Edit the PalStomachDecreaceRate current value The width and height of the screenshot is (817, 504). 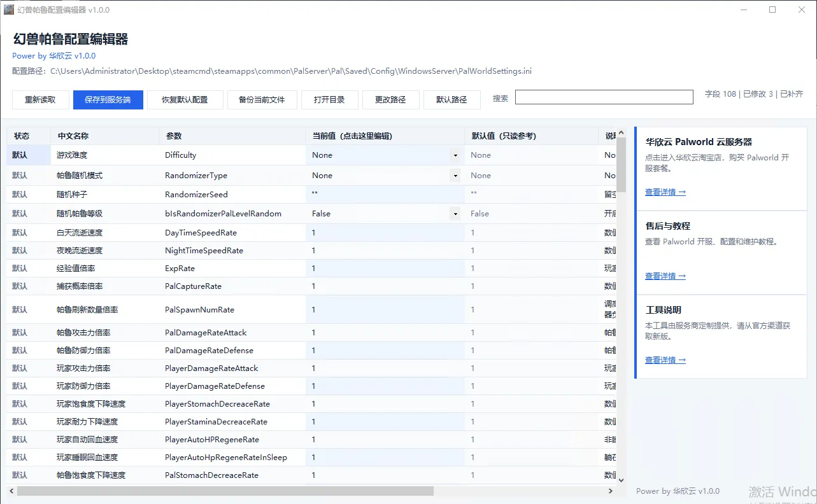pyautogui.click(x=385, y=475)
